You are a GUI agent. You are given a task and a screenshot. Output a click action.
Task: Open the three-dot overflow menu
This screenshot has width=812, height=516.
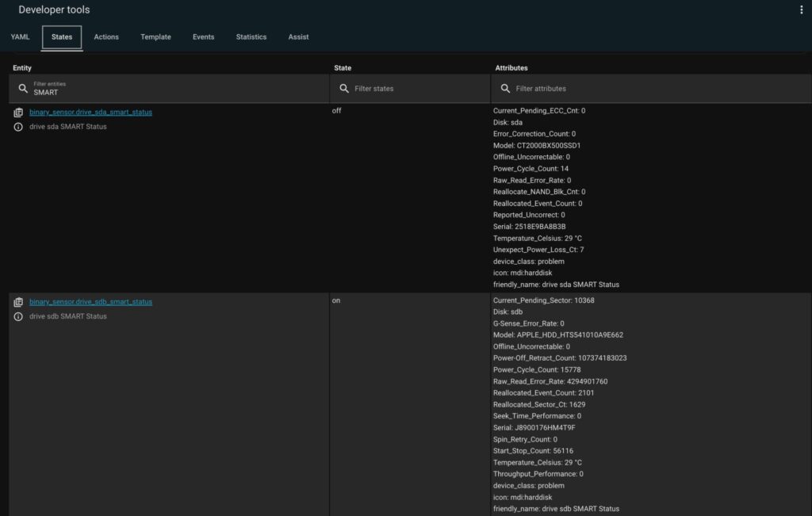[802, 10]
